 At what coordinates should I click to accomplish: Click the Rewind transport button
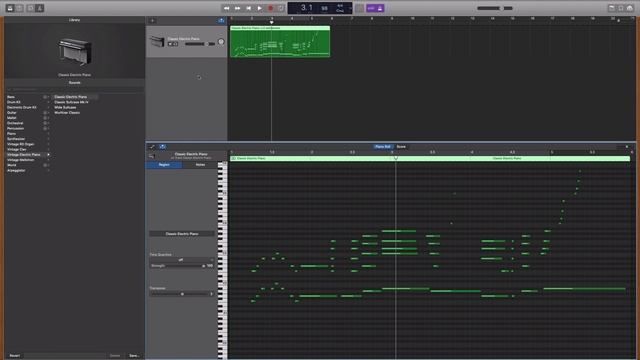click(227, 8)
